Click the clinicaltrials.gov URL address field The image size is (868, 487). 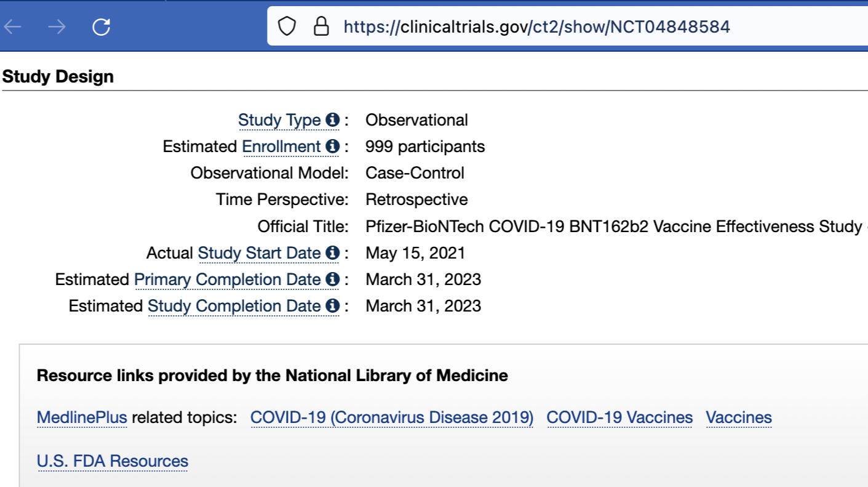[x=536, y=26]
